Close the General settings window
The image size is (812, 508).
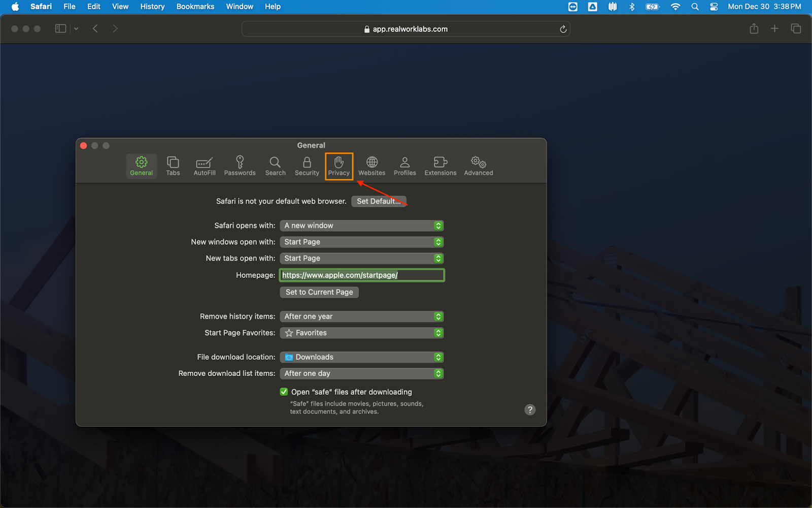(x=83, y=146)
